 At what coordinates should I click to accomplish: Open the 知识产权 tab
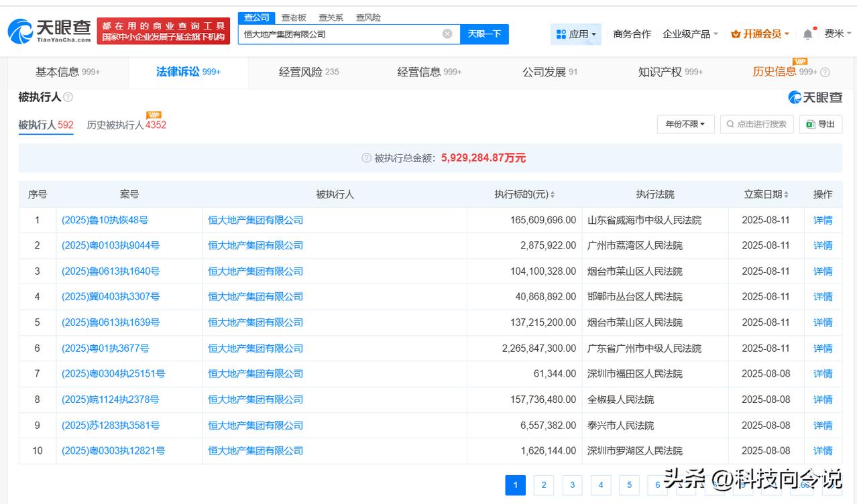670,72
